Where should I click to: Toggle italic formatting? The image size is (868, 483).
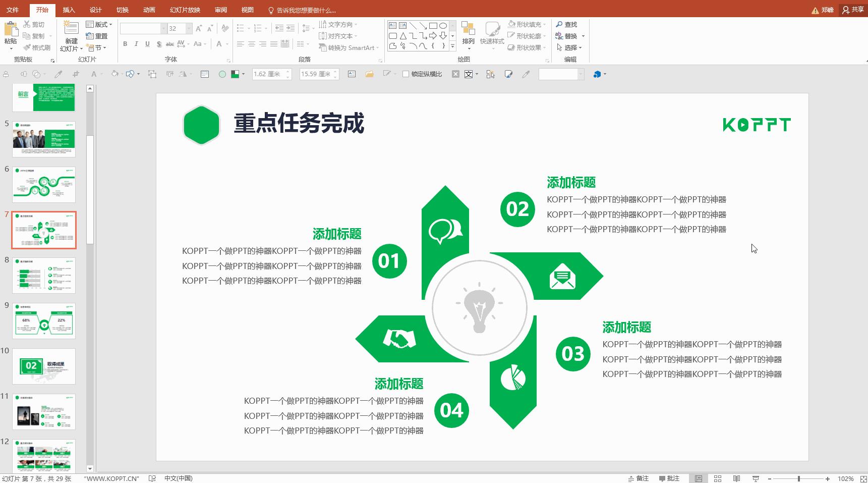coord(136,44)
